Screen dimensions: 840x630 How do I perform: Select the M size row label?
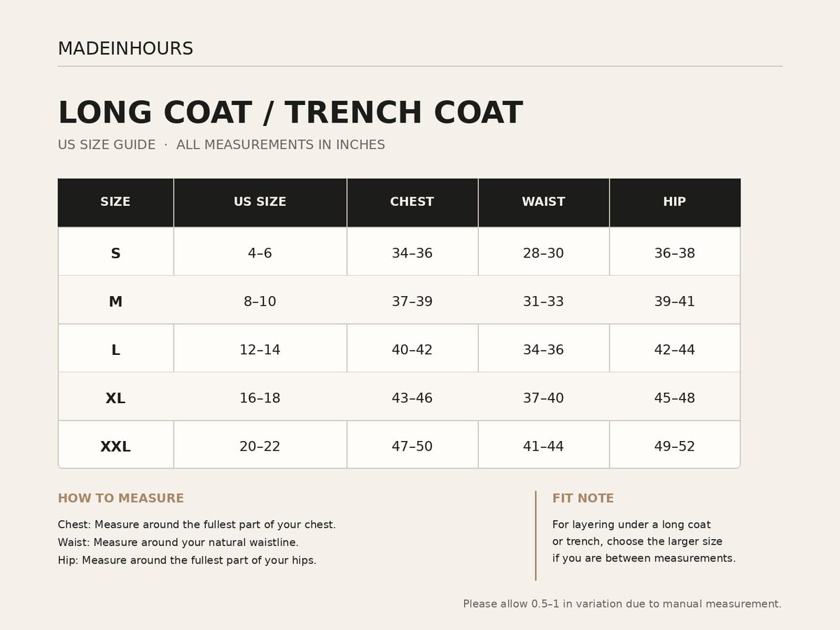(x=115, y=302)
